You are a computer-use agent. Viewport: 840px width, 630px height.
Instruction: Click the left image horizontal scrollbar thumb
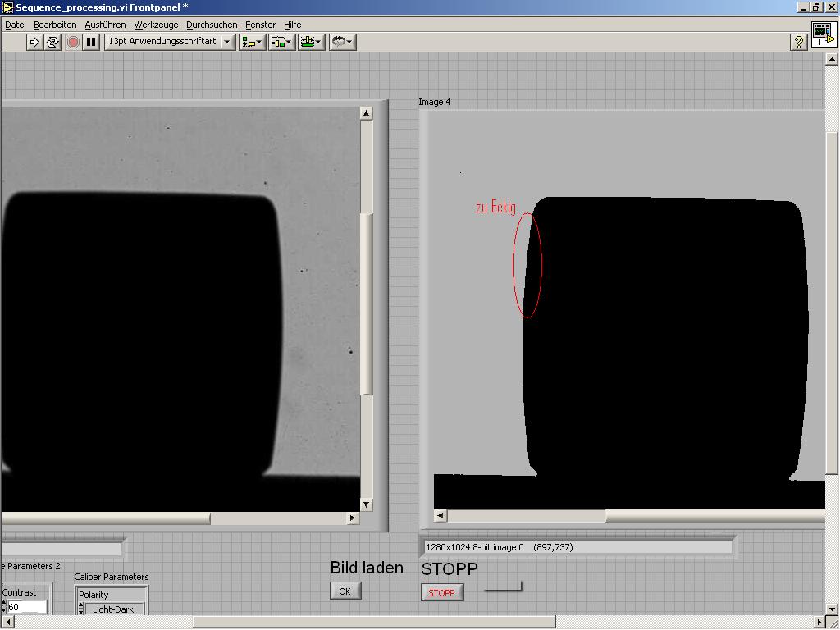click(x=106, y=518)
